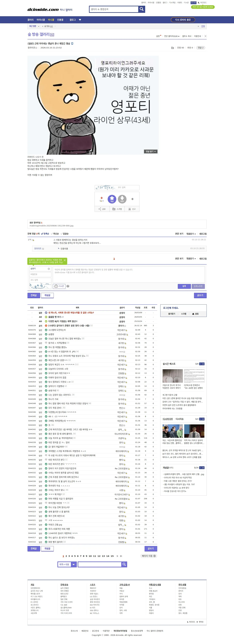Collapse comments with the upper 댓글닫기 toggle
Screen dimensions: 234x644
pos(191,234)
